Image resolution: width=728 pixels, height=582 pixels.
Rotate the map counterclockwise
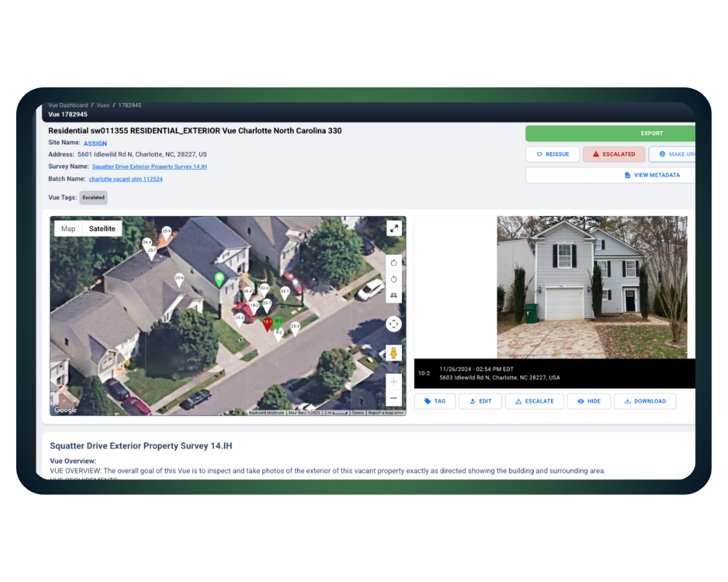[x=394, y=279]
